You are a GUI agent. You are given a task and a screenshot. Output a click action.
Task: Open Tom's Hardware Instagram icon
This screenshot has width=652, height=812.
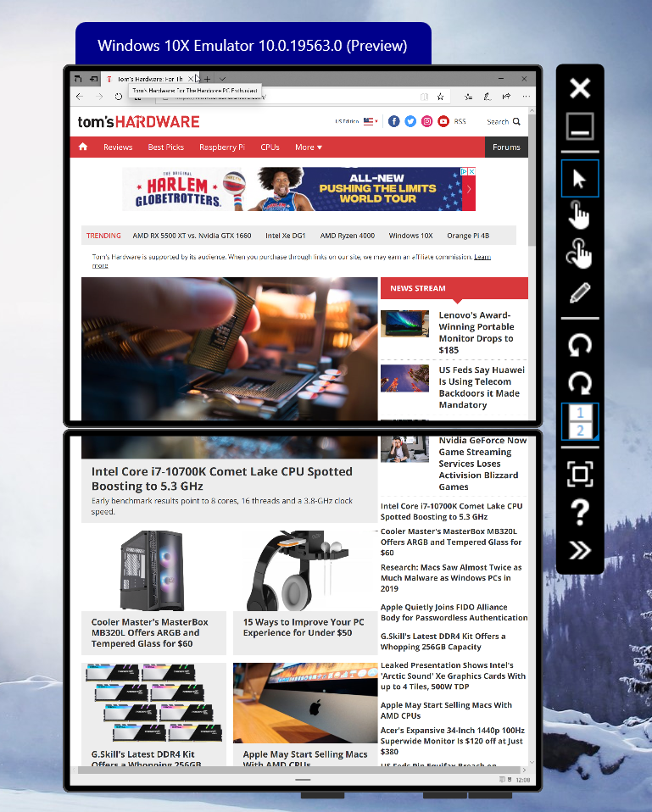click(x=426, y=121)
